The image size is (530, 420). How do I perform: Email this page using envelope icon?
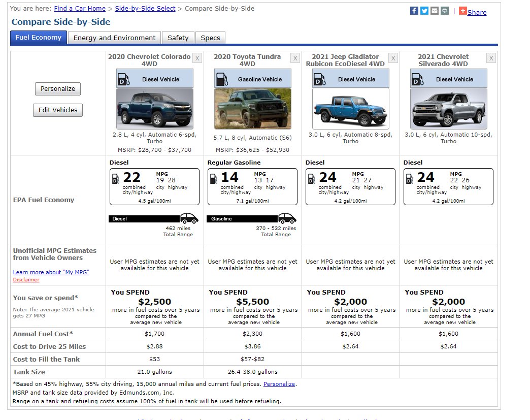coord(435,11)
